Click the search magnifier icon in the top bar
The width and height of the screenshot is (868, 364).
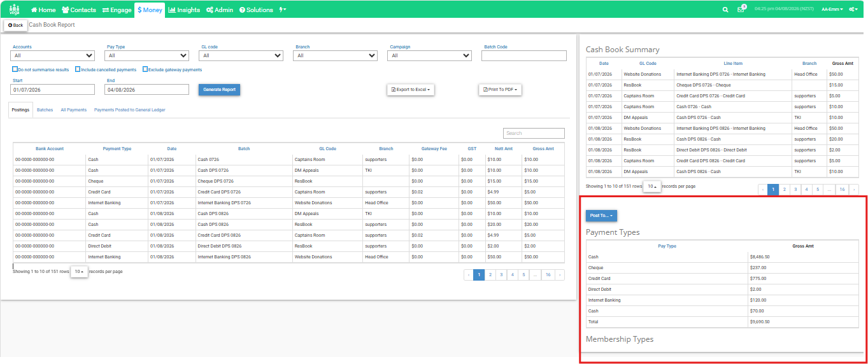click(x=725, y=10)
